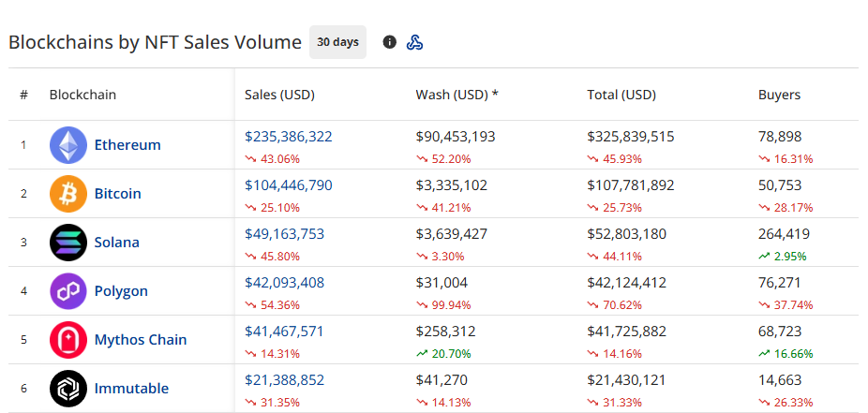Click Immutable sales $21,388,852
The height and width of the screenshot is (413, 868).
[x=285, y=380]
